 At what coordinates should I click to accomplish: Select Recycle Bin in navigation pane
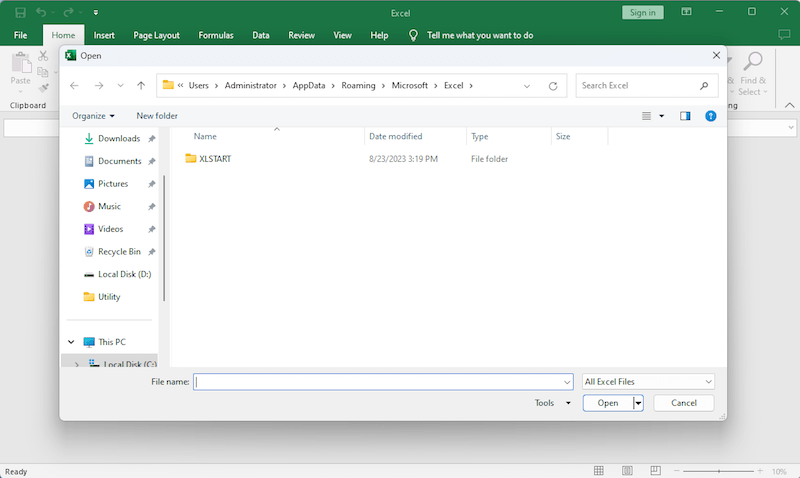point(119,251)
